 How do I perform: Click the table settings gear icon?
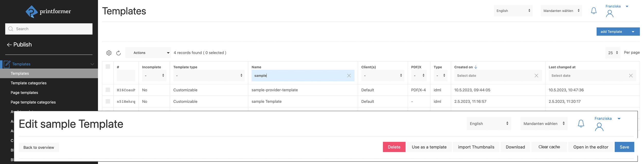[x=109, y=53]
